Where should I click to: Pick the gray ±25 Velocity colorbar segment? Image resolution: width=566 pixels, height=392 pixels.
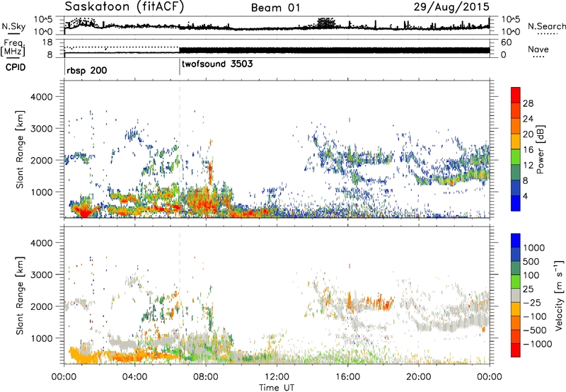[516, 295]
